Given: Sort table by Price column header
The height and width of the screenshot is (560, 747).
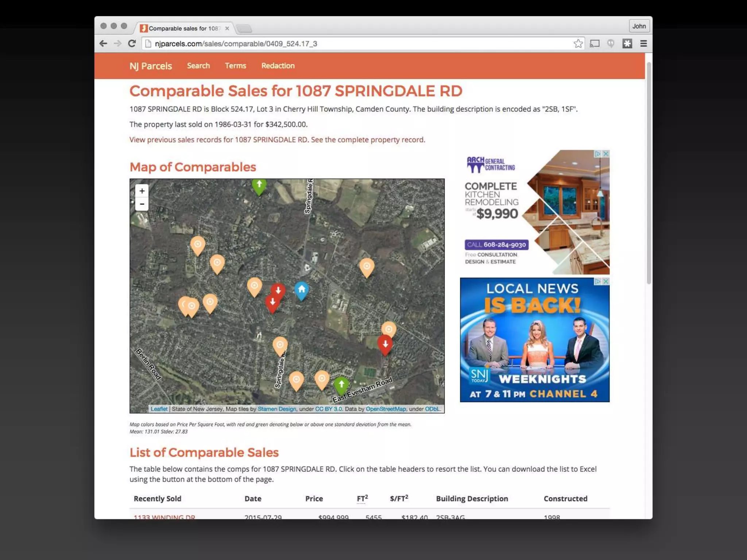Looking at the screenshot, I should pos(314,499).
